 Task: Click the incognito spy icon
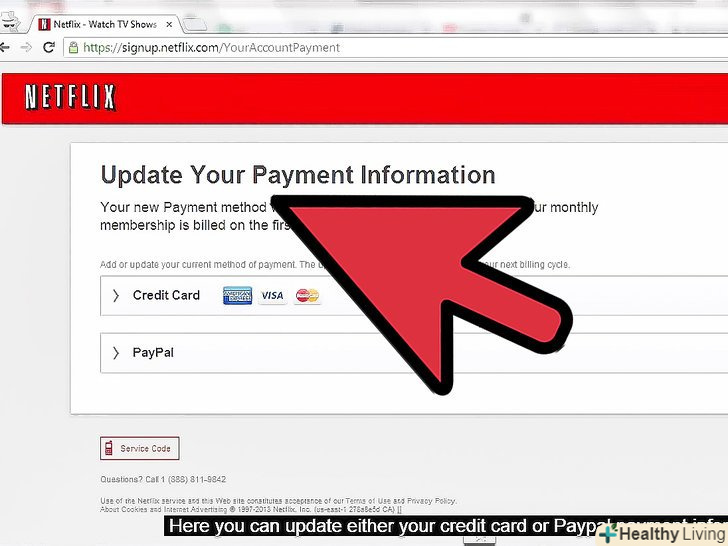pyautogui.click(x=10, y=22)
